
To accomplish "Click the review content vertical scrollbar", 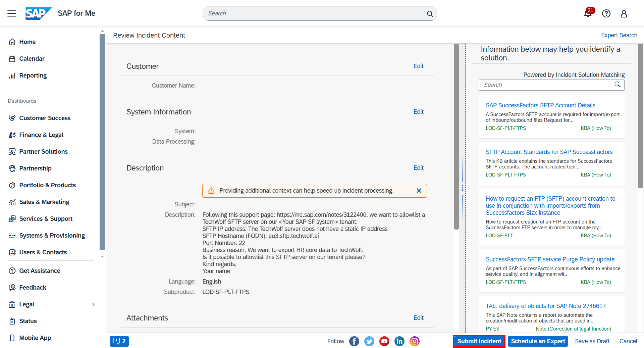I will click(x=456, y=137).
